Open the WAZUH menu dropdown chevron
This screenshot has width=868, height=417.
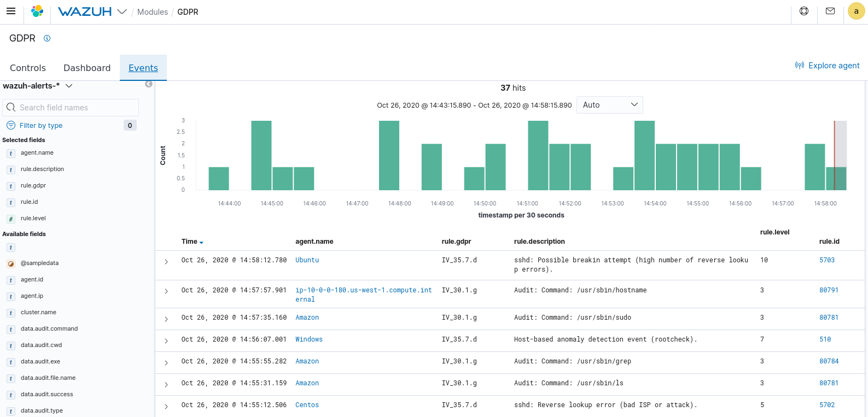122,12
